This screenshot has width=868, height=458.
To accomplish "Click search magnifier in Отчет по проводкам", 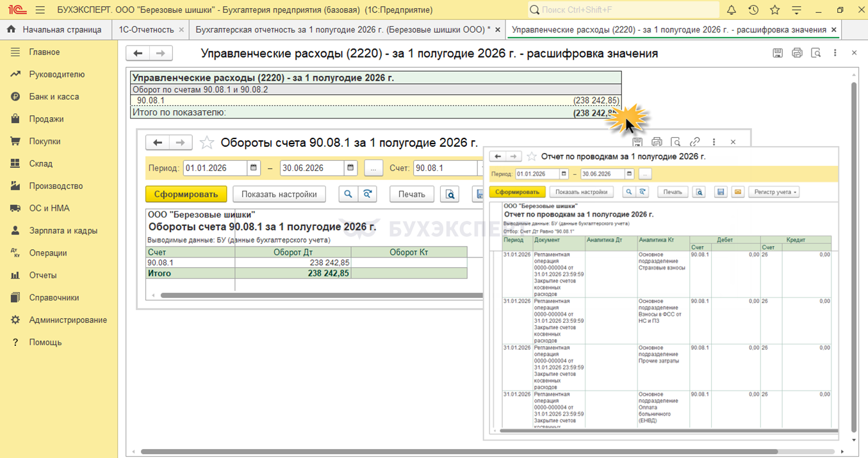I will click(x=630, y=192).
